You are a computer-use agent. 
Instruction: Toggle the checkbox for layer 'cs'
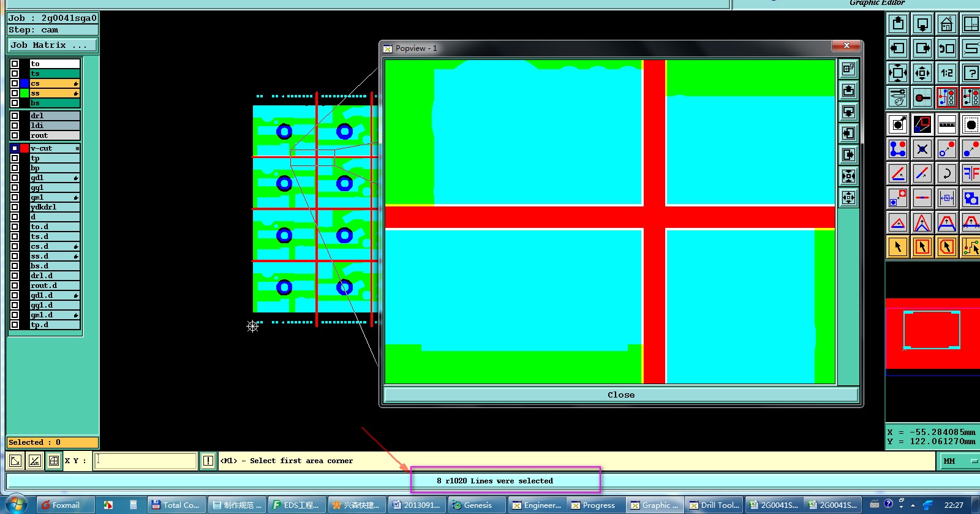[15, 83]
